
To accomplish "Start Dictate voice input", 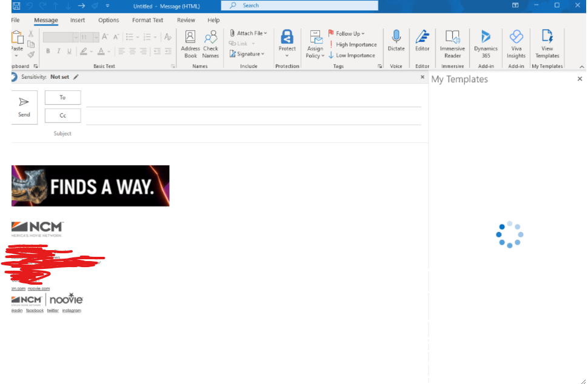I will pos(396,41).
